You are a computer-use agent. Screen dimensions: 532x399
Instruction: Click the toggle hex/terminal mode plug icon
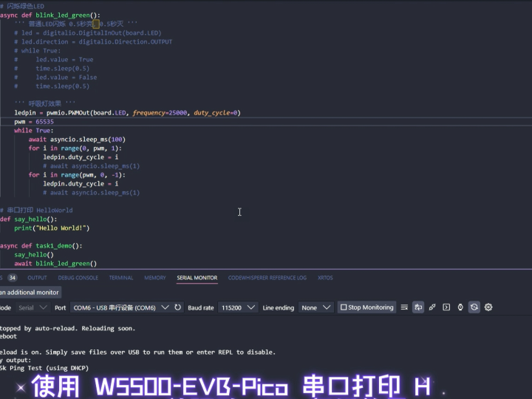click(432, 307)
